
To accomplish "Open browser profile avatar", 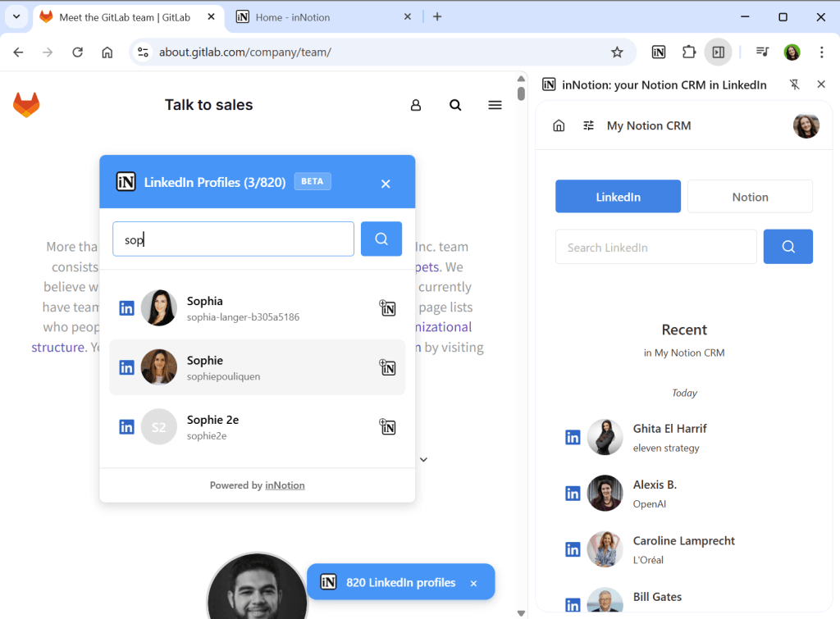I will point(792,52).
